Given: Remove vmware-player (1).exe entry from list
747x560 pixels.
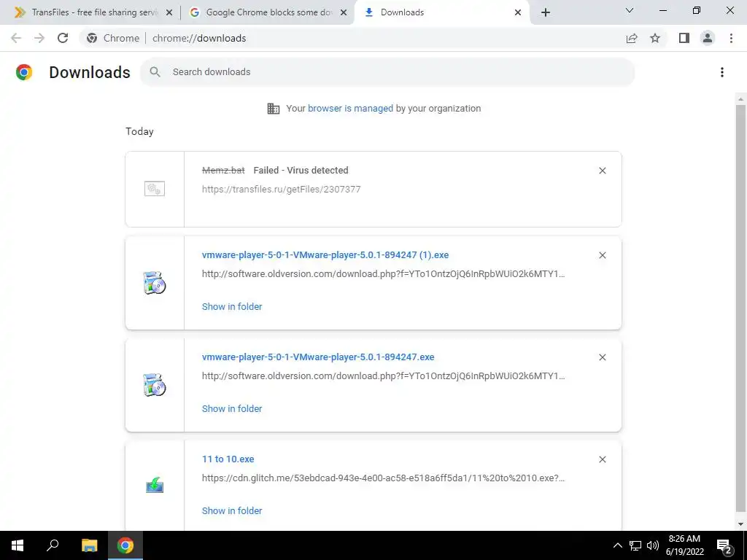Looking at the screenshot, I should [x=602, y=255].
